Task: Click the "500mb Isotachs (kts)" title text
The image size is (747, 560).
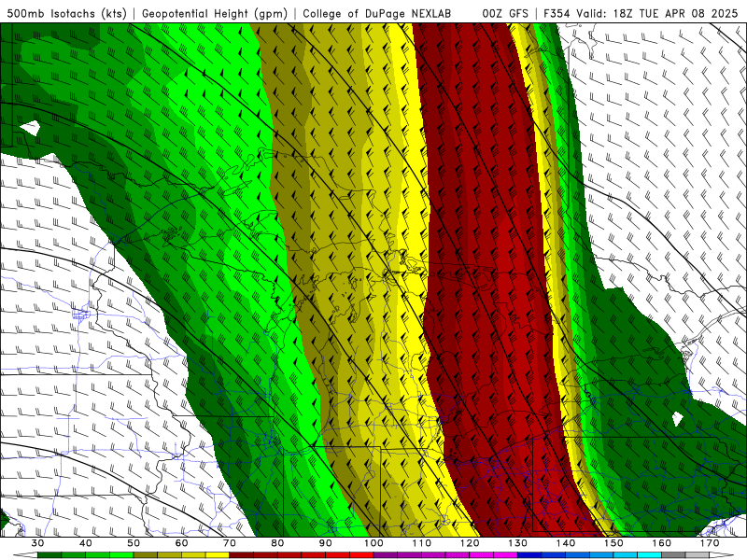Action: 67,13
